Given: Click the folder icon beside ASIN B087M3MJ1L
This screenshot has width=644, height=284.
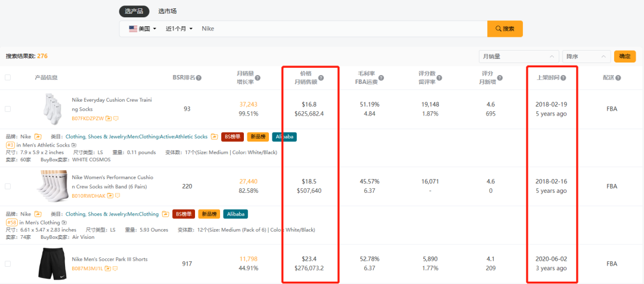Looking at the screenshot, I should [109, 269].
